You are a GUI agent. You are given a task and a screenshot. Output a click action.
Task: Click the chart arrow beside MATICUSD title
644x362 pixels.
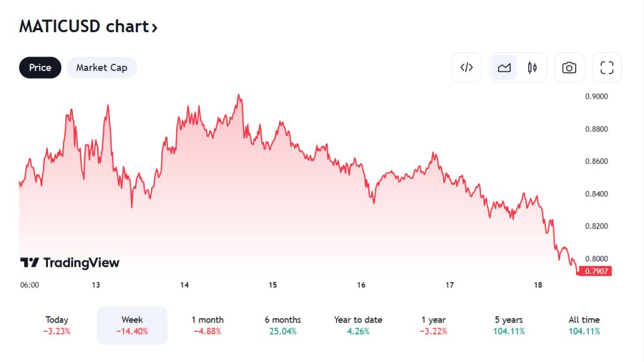pos(154,27)
